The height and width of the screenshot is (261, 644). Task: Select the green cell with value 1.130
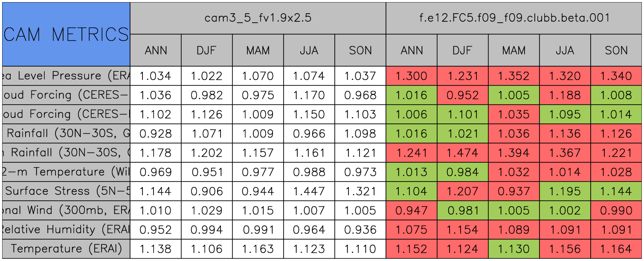tap(513, 249)
